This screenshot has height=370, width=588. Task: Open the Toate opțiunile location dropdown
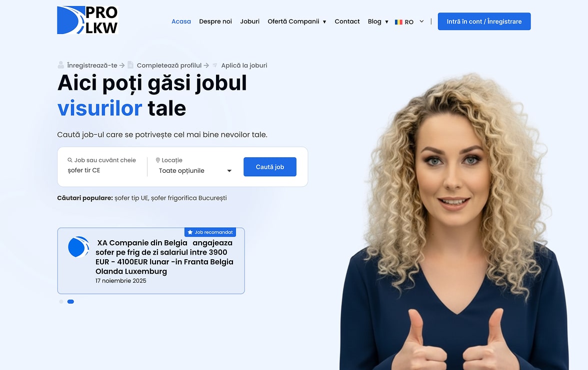click(195, 171)
